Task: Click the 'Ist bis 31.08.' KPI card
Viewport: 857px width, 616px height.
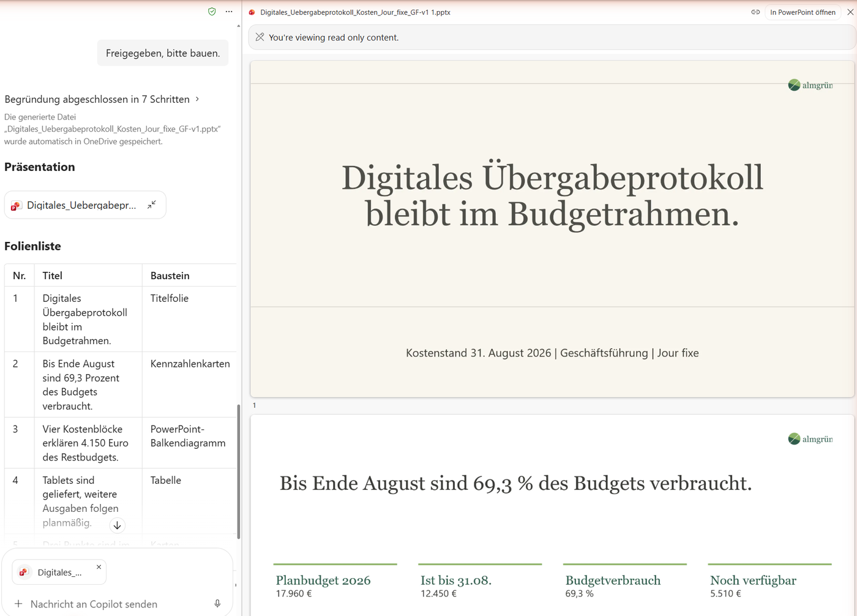Action: coord(480,582)
